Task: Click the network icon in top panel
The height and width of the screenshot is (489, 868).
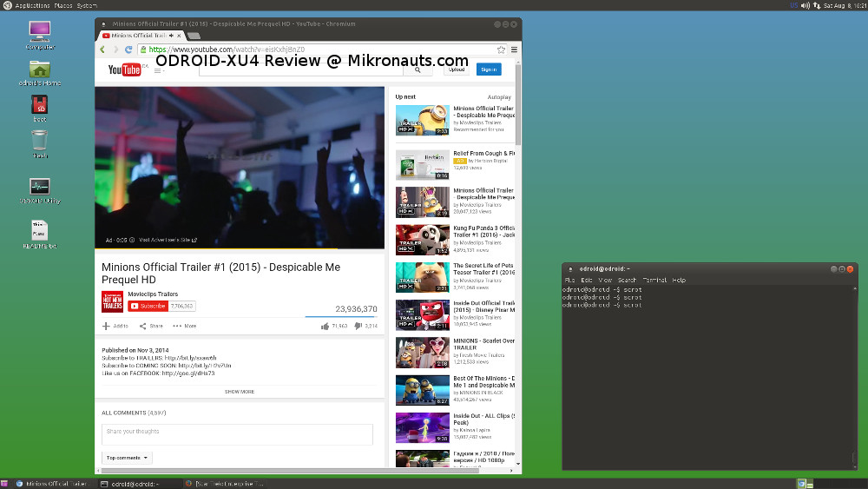Action: pyautogui.click(x=817, y=5)
